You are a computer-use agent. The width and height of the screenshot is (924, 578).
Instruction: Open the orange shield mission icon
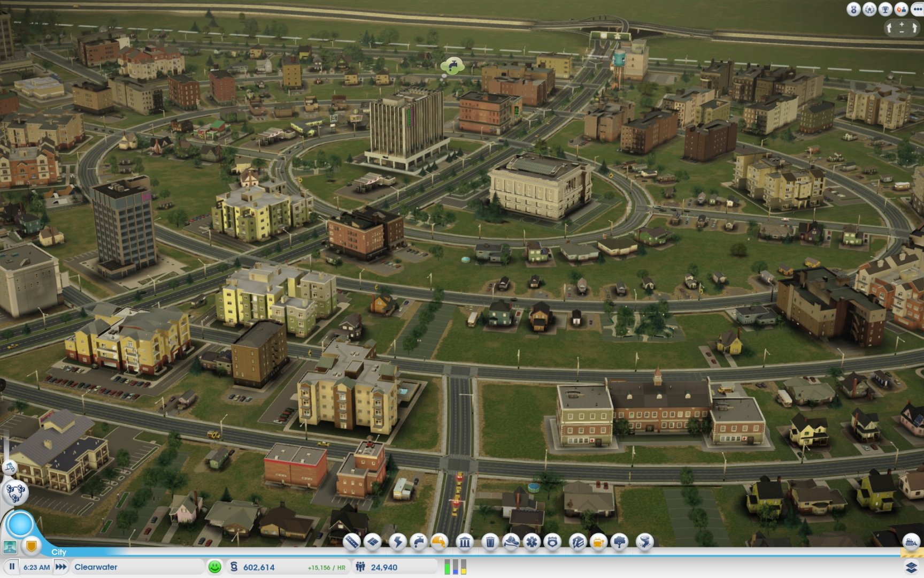tap(32, 546)
